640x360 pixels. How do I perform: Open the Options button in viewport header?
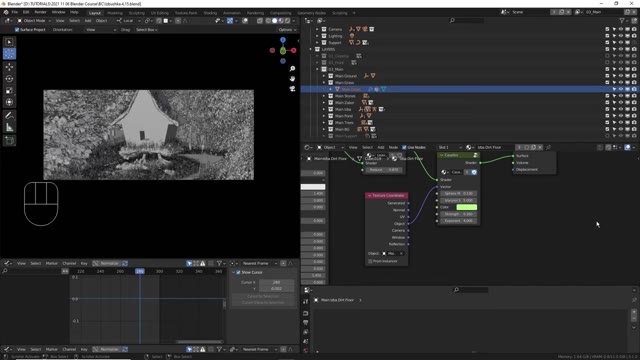pyautogui.click(x=287, y=30)
